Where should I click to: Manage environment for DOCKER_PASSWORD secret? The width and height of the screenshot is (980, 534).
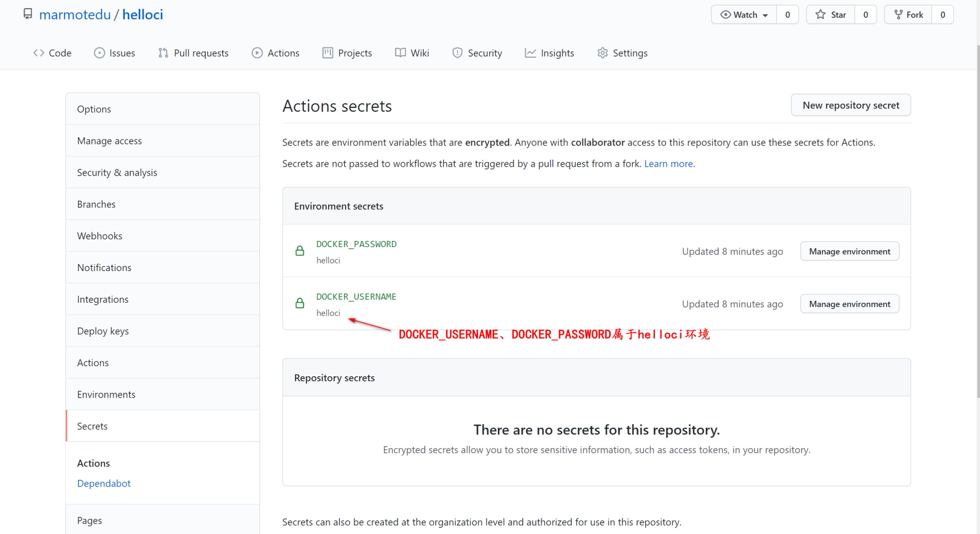coord(849,252)
